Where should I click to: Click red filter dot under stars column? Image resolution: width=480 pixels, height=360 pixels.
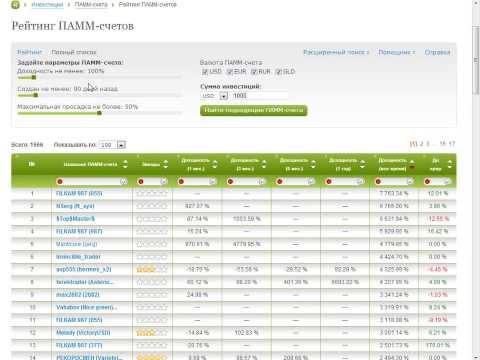tap(141, 182)
